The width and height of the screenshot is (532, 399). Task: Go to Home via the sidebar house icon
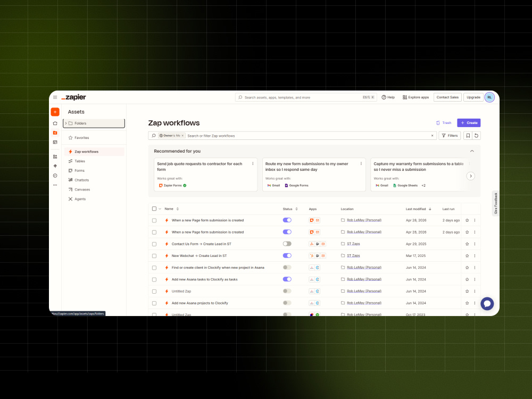pos(55,123)
